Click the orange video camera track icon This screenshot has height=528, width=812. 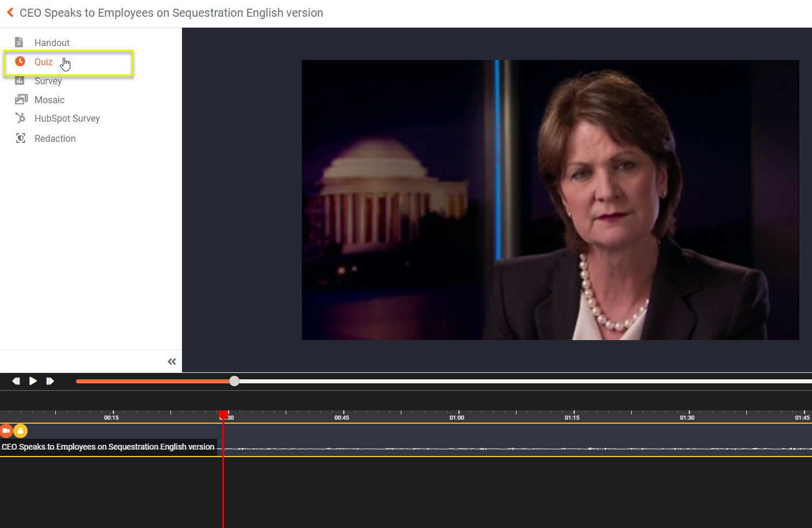pos(6,431)
